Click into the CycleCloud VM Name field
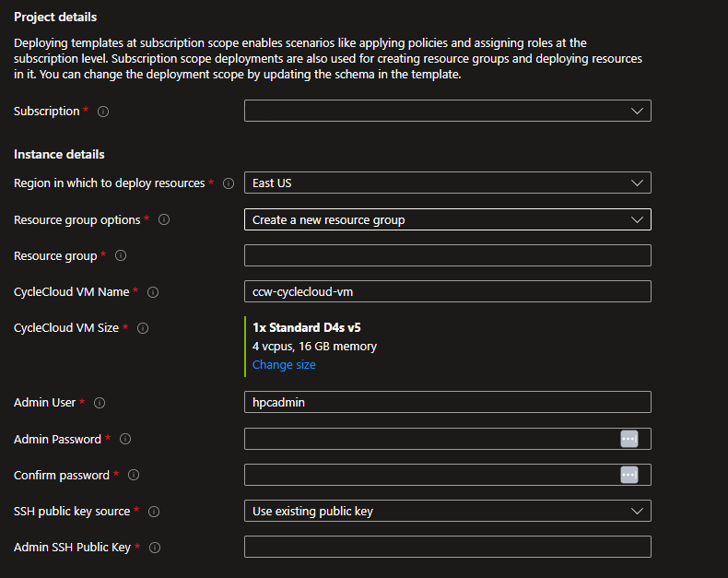The image size is (728, 578). pos(447,292)
